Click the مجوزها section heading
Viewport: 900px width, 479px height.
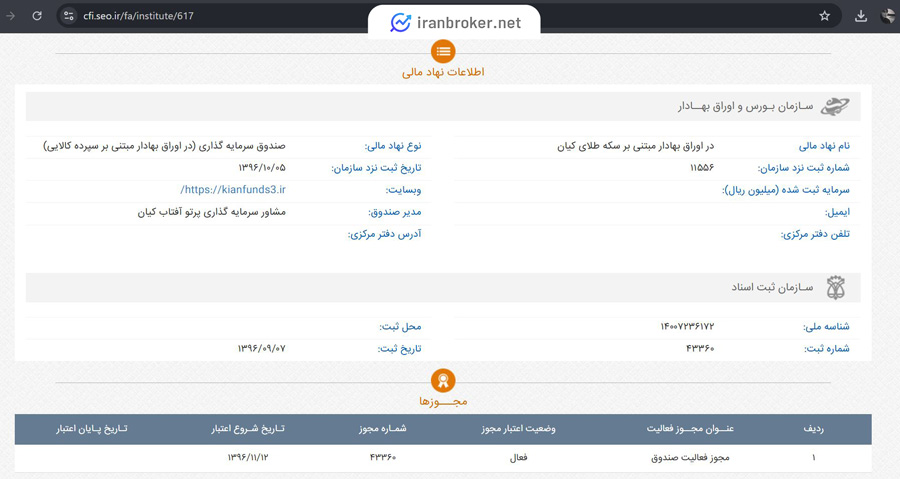point(443,402)
